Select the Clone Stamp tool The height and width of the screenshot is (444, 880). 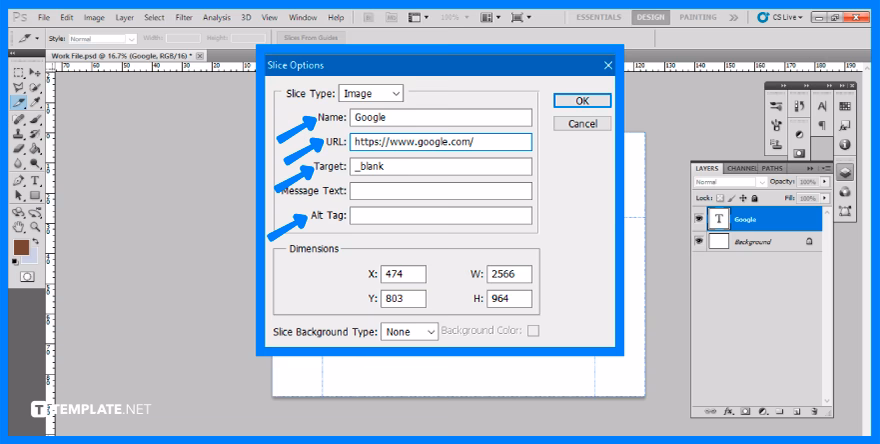point(19,133)
